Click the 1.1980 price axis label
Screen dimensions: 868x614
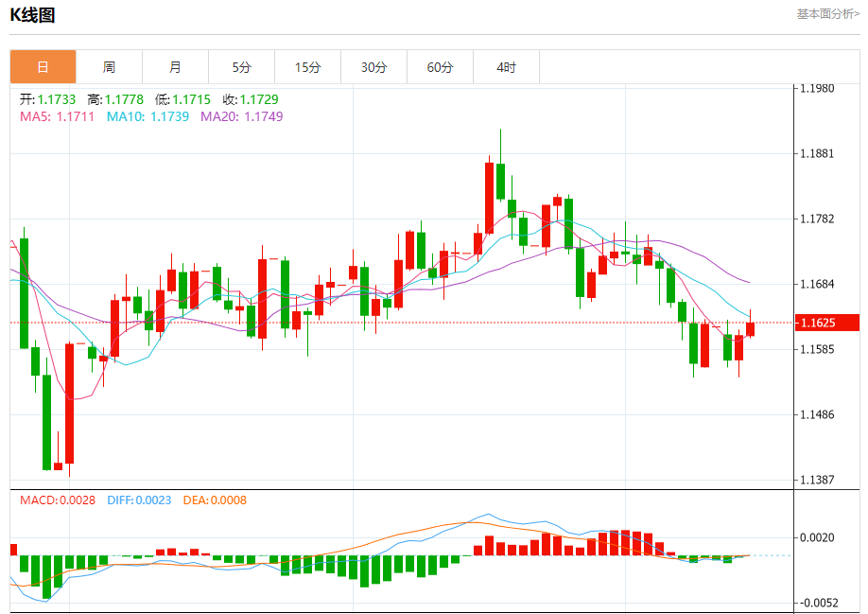pos(817,88)
